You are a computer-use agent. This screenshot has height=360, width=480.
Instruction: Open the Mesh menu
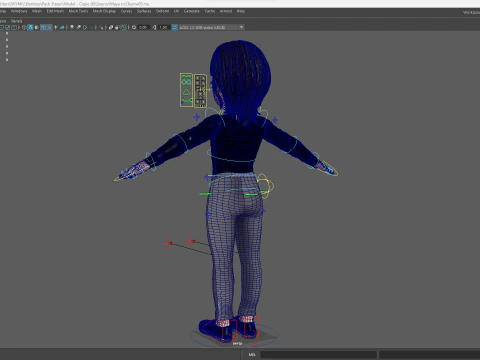click(x=37, y=11)
